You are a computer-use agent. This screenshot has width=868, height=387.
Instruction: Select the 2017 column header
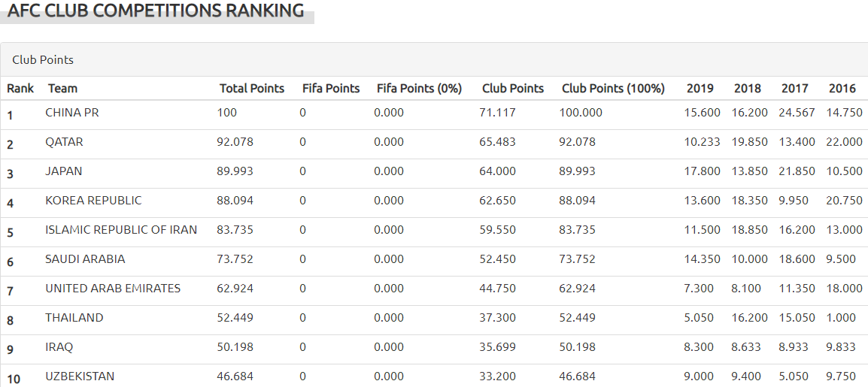click(795, 89)
